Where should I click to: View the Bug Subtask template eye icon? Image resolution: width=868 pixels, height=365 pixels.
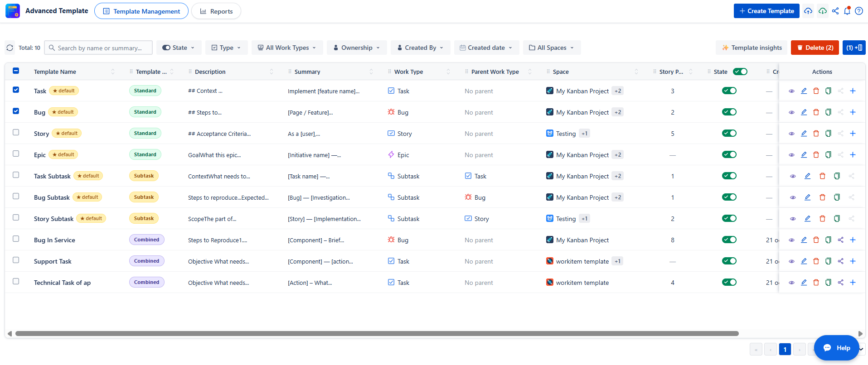[793, 197]
